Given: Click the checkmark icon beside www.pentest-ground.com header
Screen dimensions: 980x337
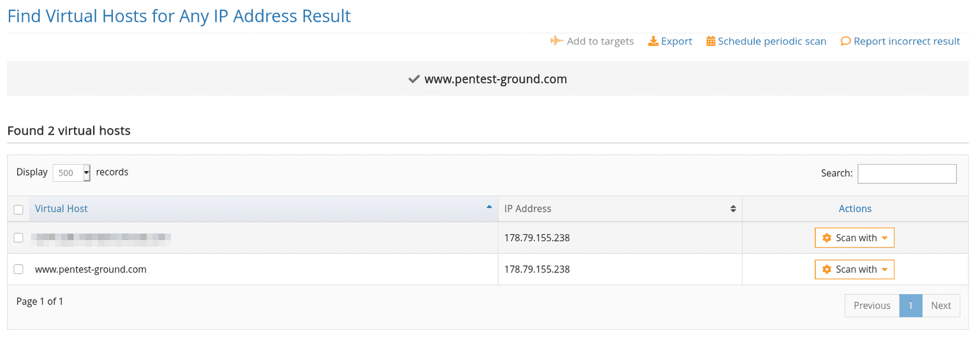Looking at the screenshot, I should 413,79.
